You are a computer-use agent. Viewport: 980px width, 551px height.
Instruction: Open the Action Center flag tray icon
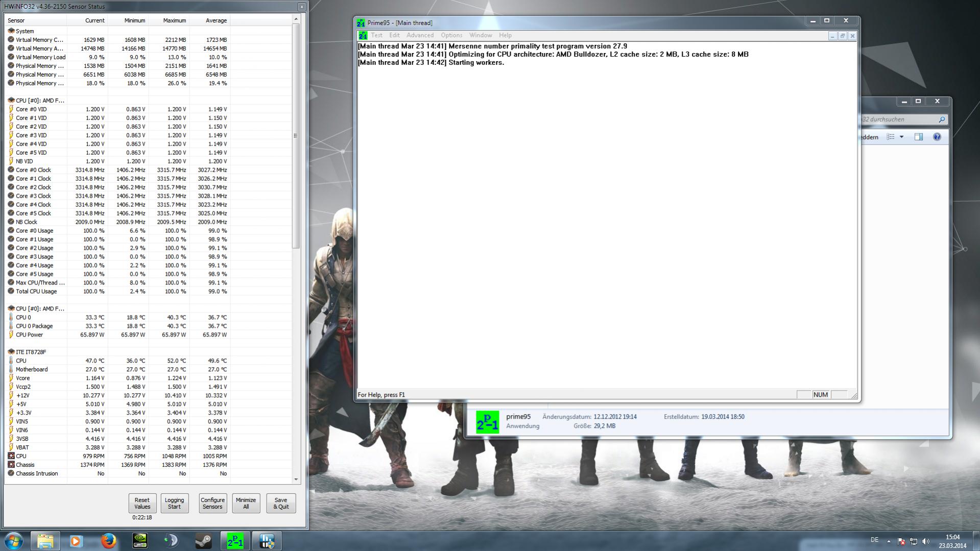(901, 541)
